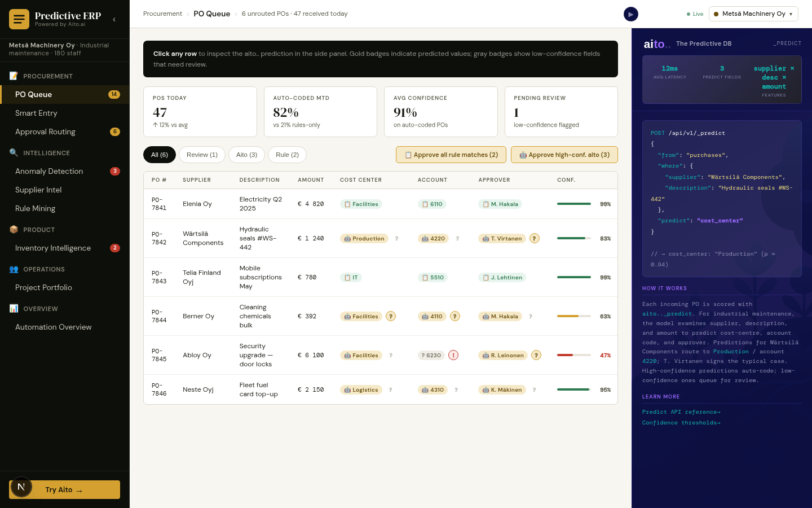Click the K. Mäkinen approver badge
This screenshot has width=812, height=508.
click(502, 390)
